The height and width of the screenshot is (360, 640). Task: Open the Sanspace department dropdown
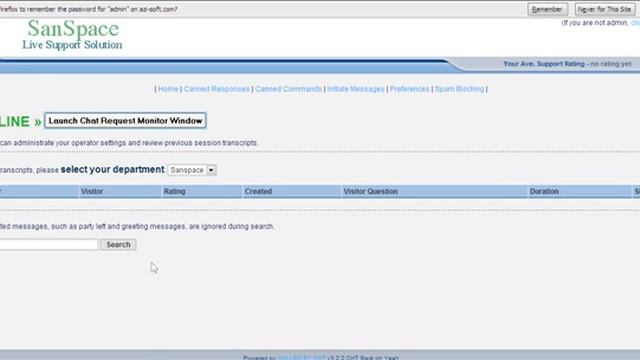(192, 170)
